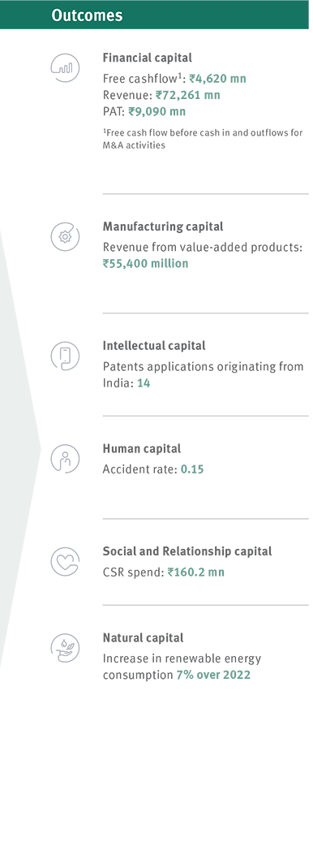Select the Intellectual capital heading
The height and width of the screenshot is (868, 313).
tap(154, 346)
